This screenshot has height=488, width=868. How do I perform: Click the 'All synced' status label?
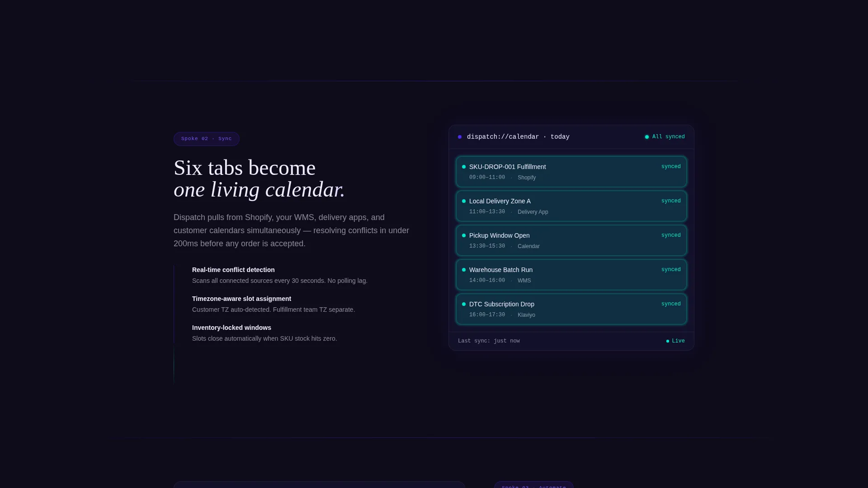pyautogui.click(x=669, y=137)
